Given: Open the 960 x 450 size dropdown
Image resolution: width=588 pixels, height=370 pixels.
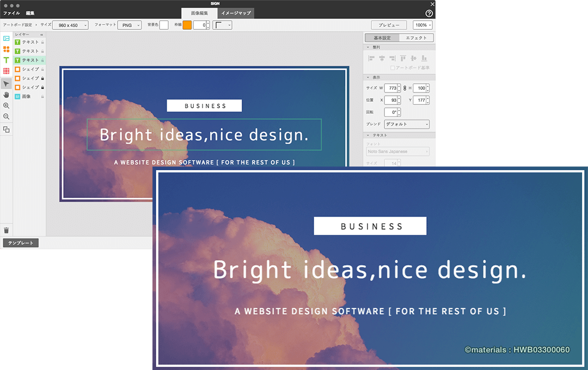Looking at the screenshot, I should click(x=70, y=25).
